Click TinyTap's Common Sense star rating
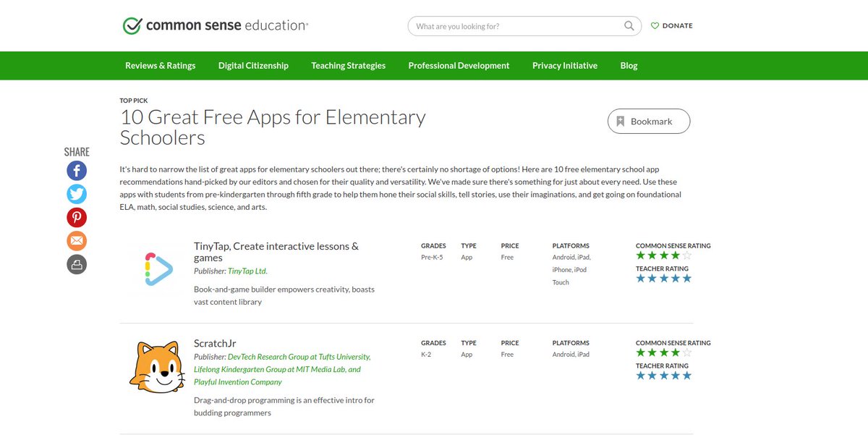The width and height of the screenshot is (868, 435). pyautogui.click(x=664, y=255)
